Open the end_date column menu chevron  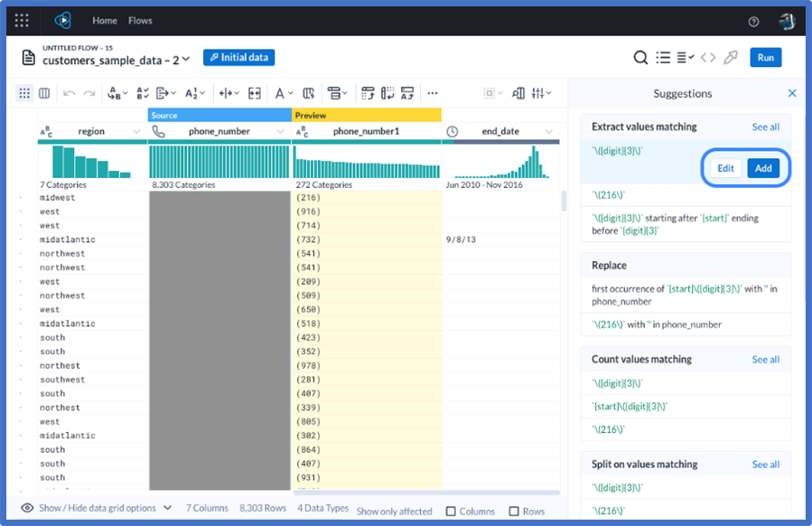coord(549,132)
